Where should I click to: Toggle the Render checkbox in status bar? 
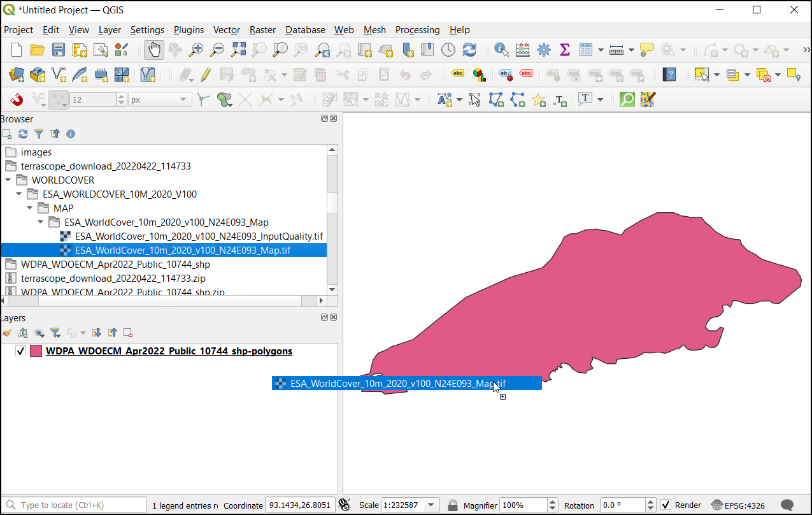666,505
